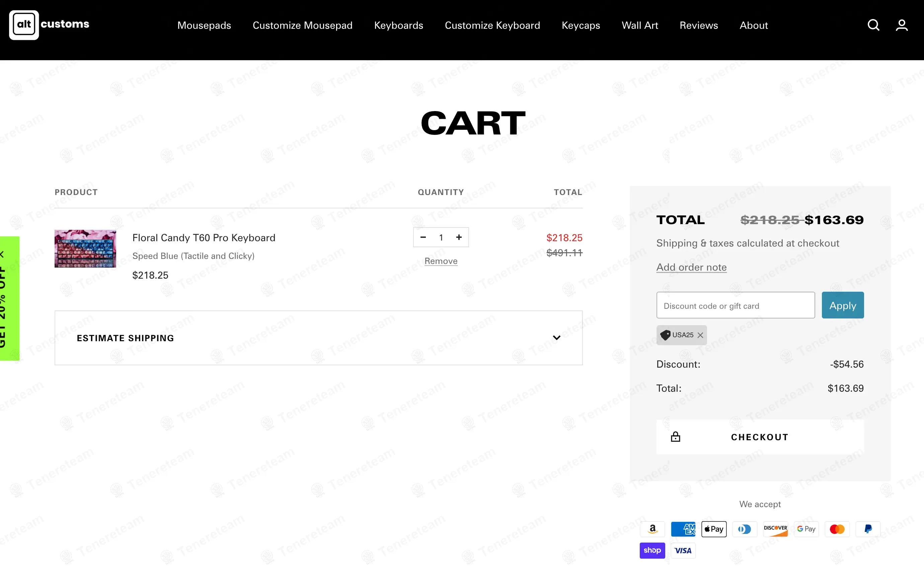The image size is (924, 566).
Task: Open the Get 20% Off side tab
Action: coord(9,298)
